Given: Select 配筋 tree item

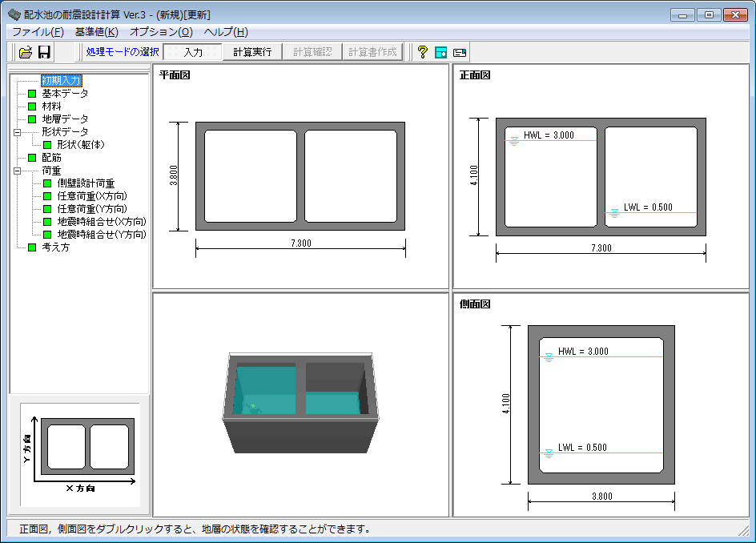Looking at the screenshot, I should pyautogui.click(x=51, y=158).
